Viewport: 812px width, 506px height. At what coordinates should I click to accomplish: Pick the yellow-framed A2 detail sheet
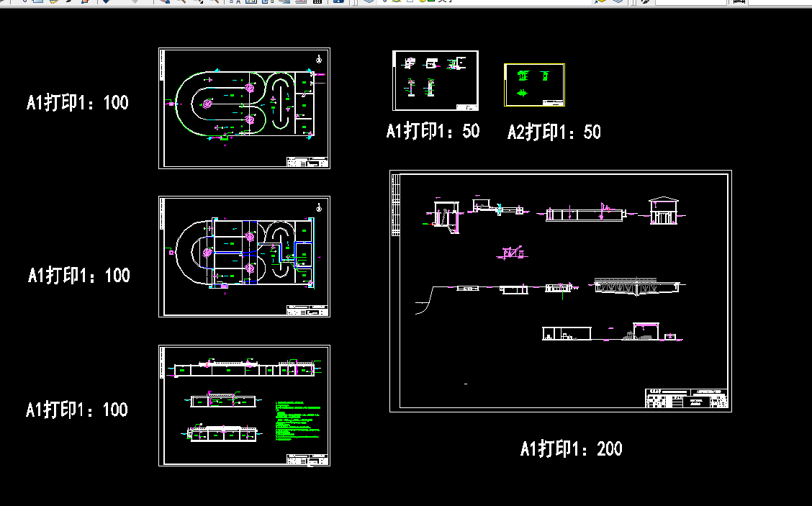tap(534, 85)
